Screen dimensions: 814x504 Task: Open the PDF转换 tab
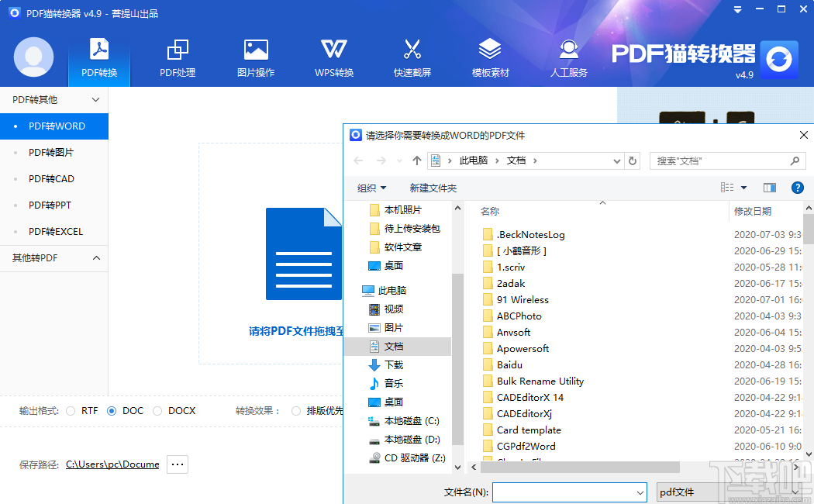(99, 57)
